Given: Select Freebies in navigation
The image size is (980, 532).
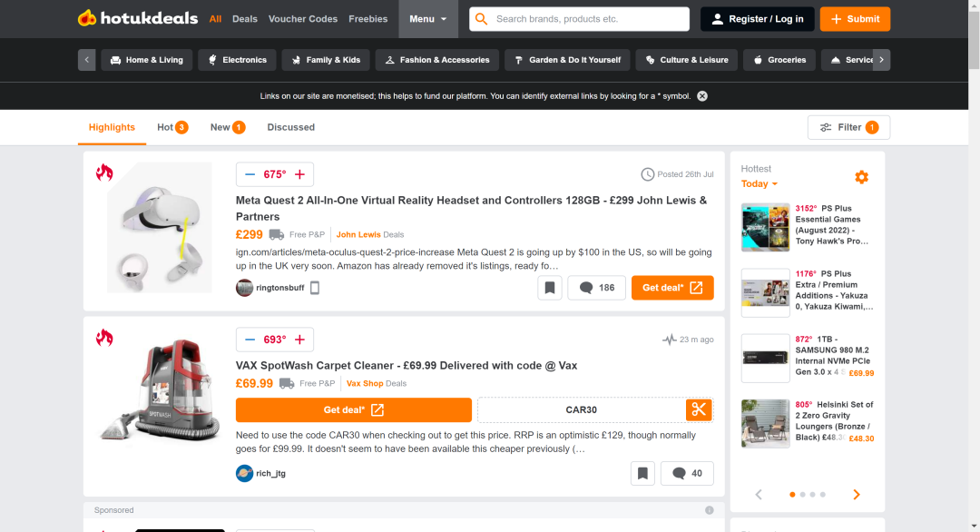Looking at the screenshot, I should click(368, 19).
